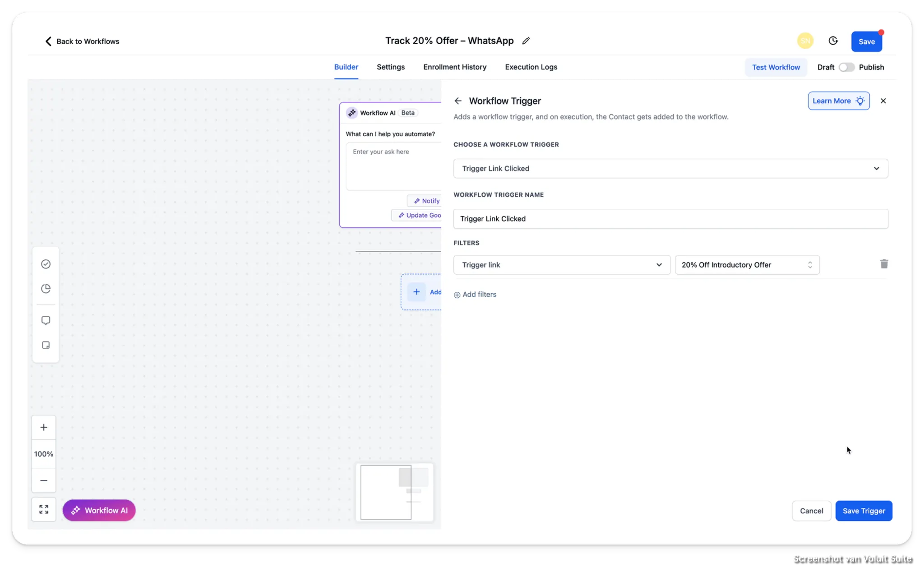Open version history clock icon

pyautogui.click(x=833, y=41)
